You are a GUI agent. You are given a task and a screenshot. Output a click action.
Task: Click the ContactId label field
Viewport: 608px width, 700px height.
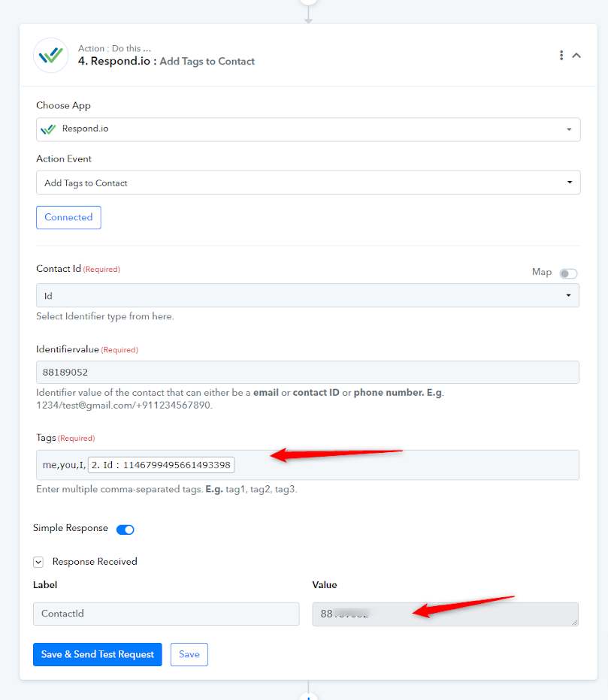pos(166,614)
